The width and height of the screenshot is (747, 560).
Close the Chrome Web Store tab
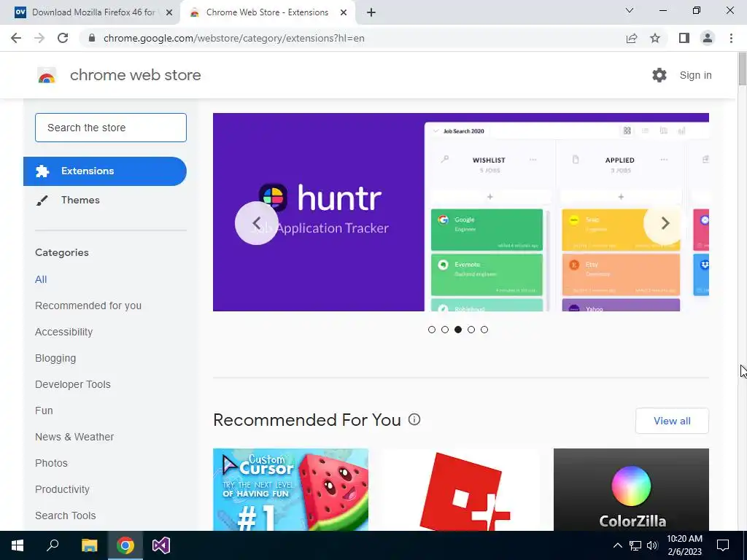tap(344, 13)
